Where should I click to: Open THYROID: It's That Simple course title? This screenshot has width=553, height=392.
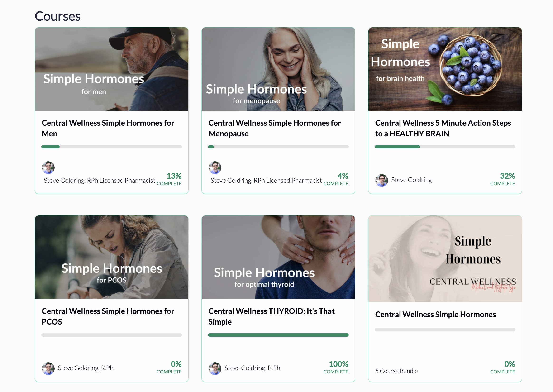point(271,316)
